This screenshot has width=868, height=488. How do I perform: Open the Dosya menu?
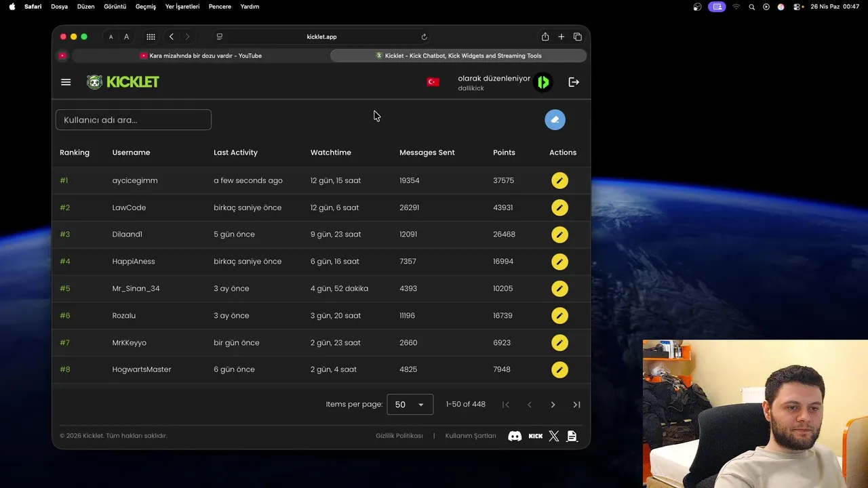pos(60,6)
